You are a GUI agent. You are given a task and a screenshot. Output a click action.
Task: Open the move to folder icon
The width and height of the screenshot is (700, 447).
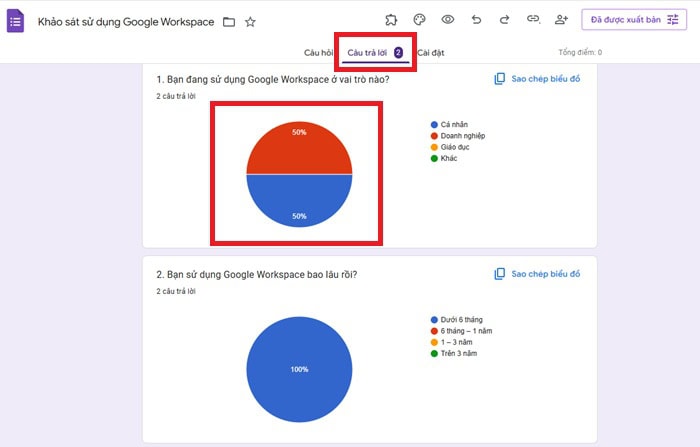(x=229, y=21)
